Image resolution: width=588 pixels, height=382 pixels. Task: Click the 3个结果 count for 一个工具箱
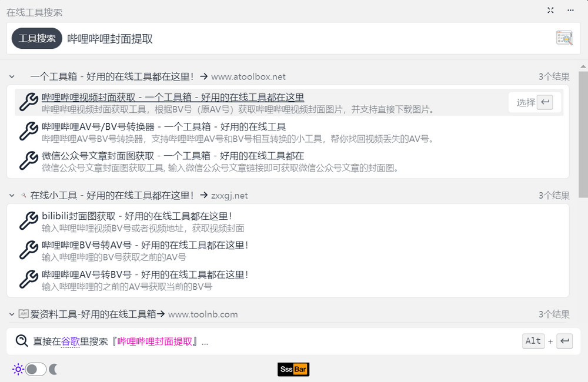coord(554,77)
